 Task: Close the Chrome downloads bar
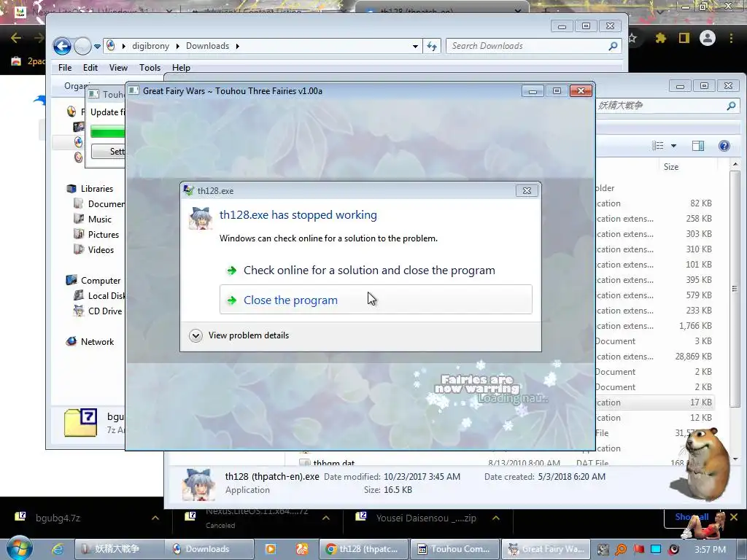click(734, 516)
